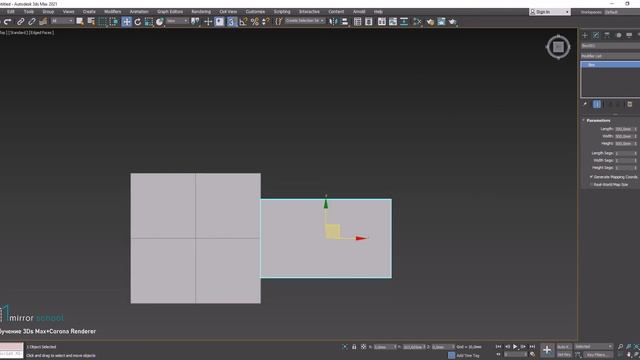The image size is (640, 360).
Task: Click the ViewCube in viewport
Action: click(558, 47)
